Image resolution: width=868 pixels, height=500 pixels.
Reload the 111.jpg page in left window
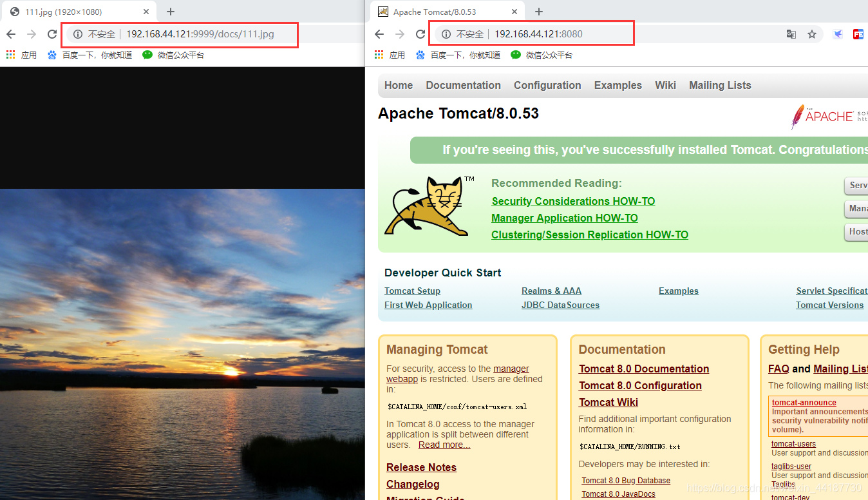point(52,34)
